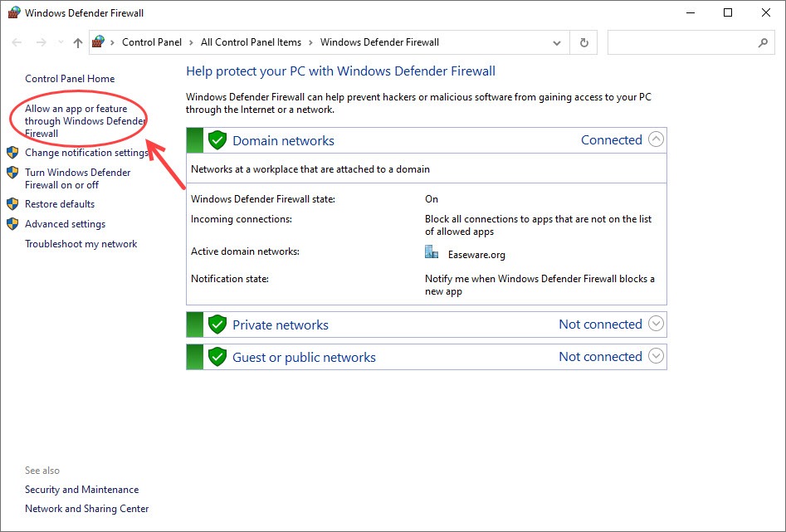Click the shield icon beside Guest or public networks
Screen dimensions: 786x532
(217, 357)
